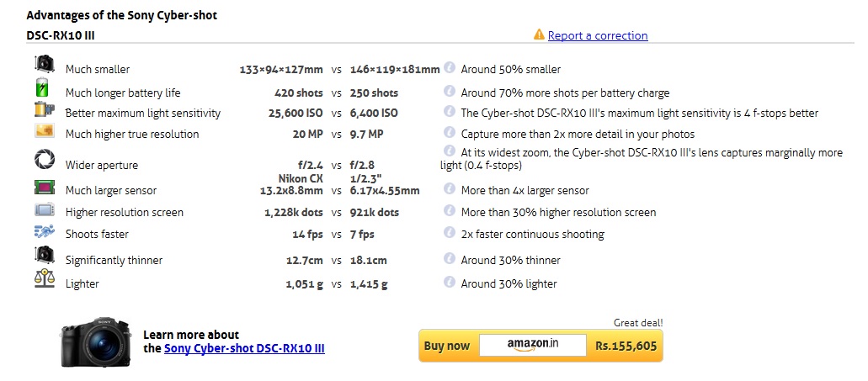Image resolution: width=868 pixels, height=381 pixels.
Task: Click the true resolution photo icon
Action: [x=45, y=131]
